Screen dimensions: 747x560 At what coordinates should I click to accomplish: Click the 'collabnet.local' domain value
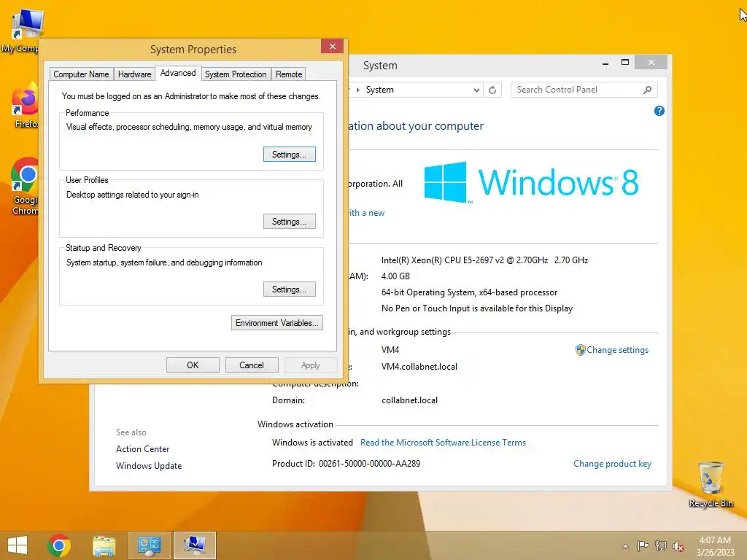tap(409, 400)
